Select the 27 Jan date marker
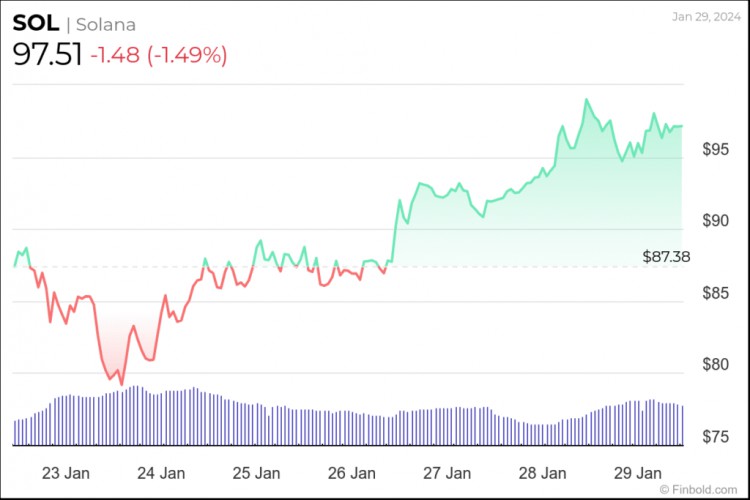Image resolution: width=750 pixels, height=500 pixels. coord(447,473)
